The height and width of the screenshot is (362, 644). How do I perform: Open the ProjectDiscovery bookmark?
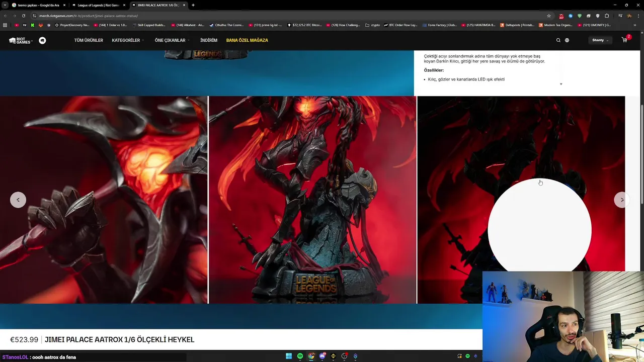click(x=72, y=25)
